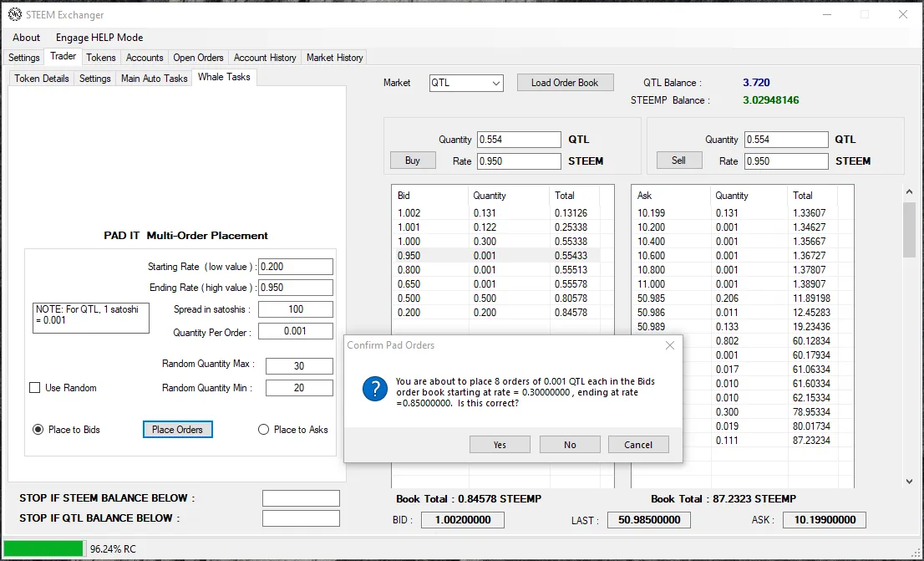This screenshot has height=561, width=924.
Task: Click the Sell button
Action: (x=679, y=161)
